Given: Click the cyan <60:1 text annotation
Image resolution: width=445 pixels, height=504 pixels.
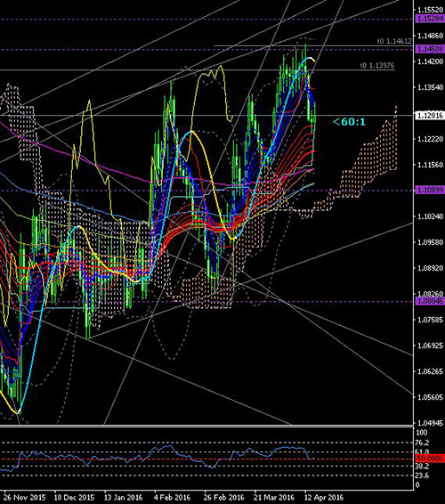Looking at the screenshot, I should [x=349, y=122].
